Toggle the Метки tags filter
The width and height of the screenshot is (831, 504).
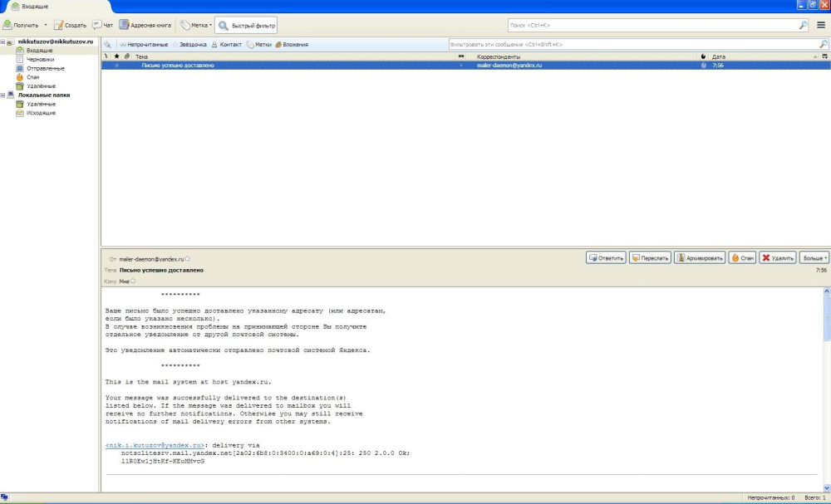pos(259,45)
